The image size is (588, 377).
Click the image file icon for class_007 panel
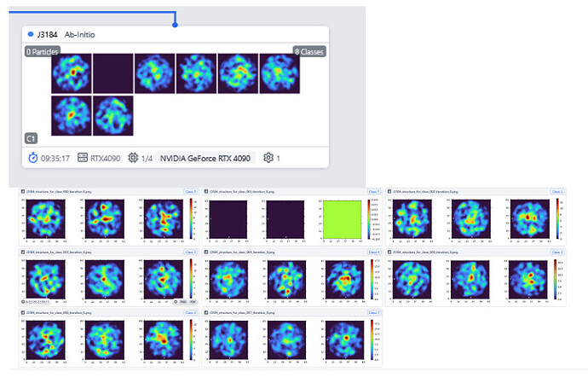[206, 312]
